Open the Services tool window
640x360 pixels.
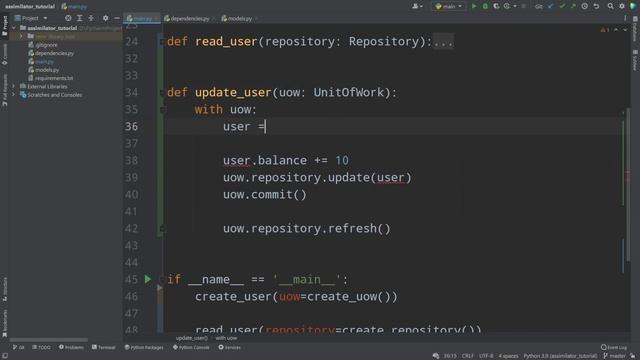pos(229,347)
